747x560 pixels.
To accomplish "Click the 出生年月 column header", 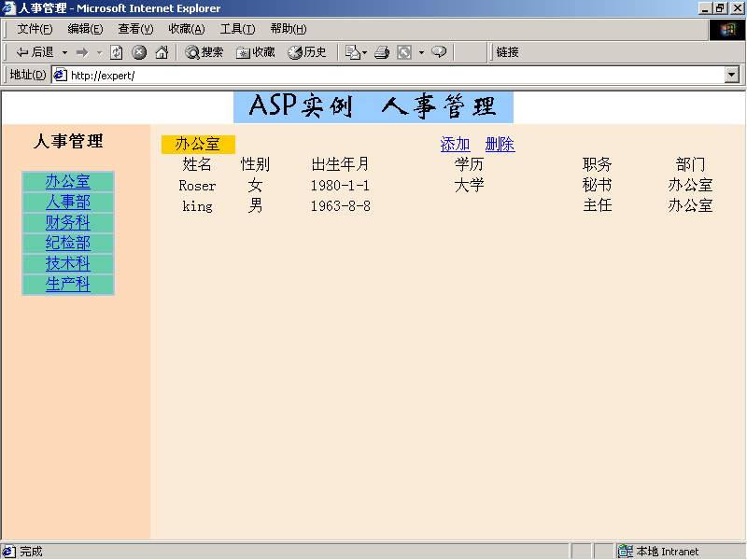I will 340,164.
